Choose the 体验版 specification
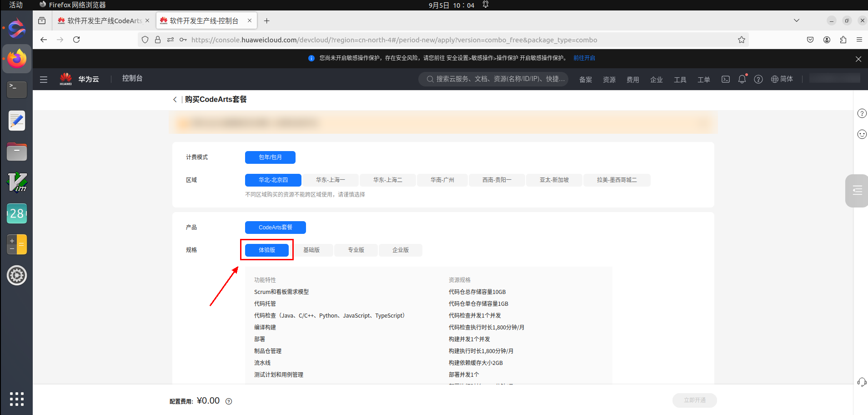This screenshot has height=415, width=868. coord(267,250)
